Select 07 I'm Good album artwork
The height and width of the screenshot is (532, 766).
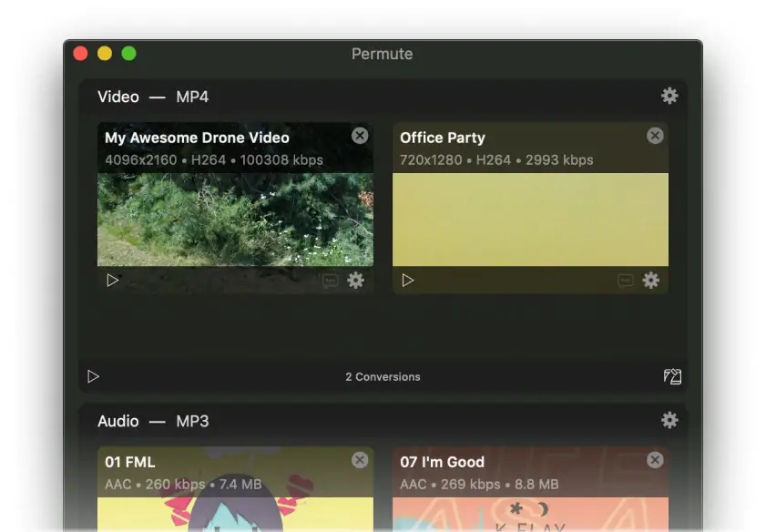pyautogui.click(x=530, y=515)
